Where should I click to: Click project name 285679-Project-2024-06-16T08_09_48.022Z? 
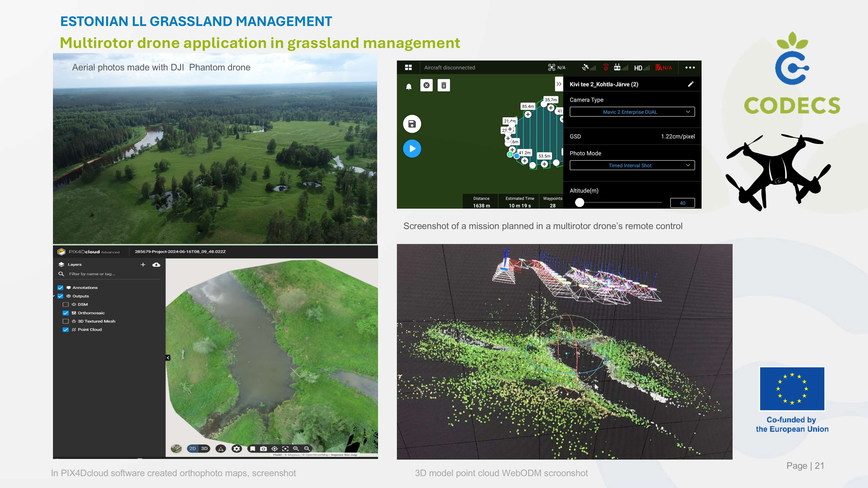tap(180, 252)
